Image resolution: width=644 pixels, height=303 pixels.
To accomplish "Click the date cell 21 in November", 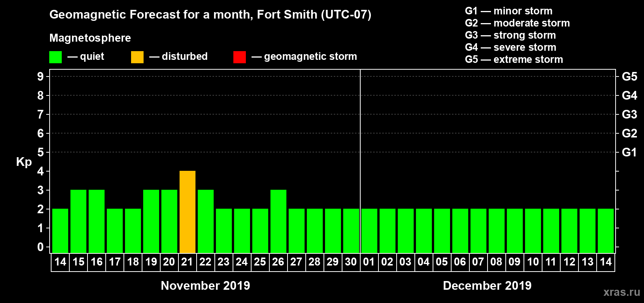I will pyautogui.click(x=188, y=262).
